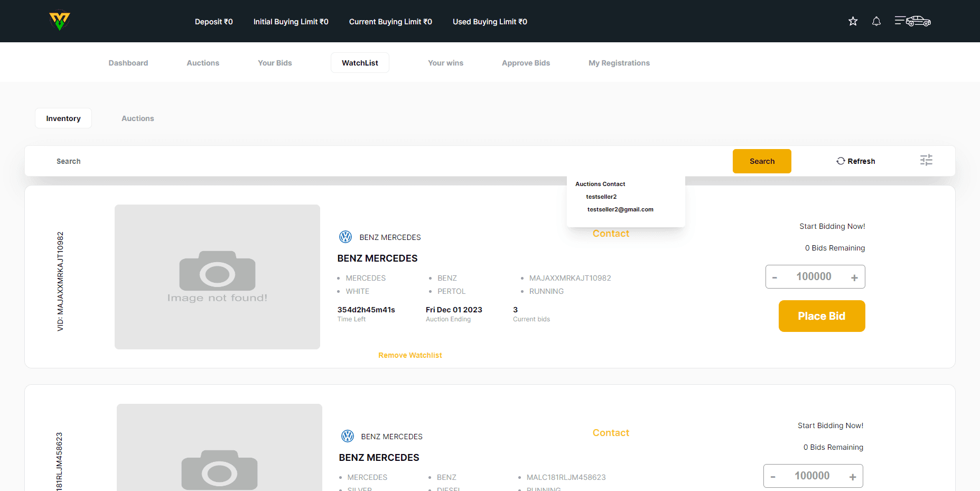Click Fri Dec 01 2023 auction ending date
Screen dimensions: 980x491
(454, 310)
